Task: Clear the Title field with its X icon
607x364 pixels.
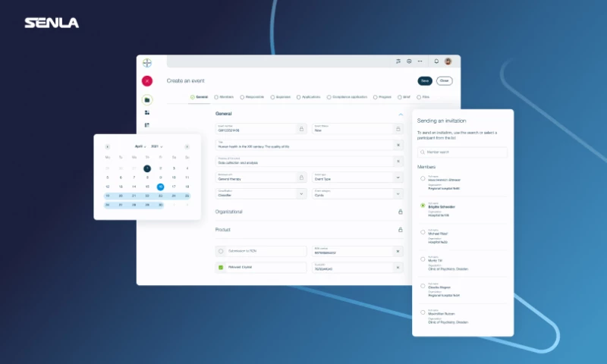Action: point(398,145)
